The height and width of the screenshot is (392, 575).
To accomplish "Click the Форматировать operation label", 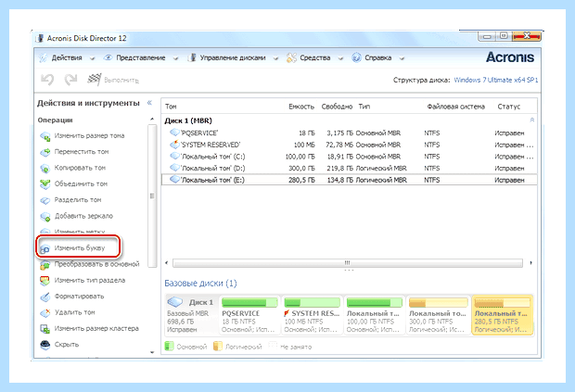I will point(79,297).
